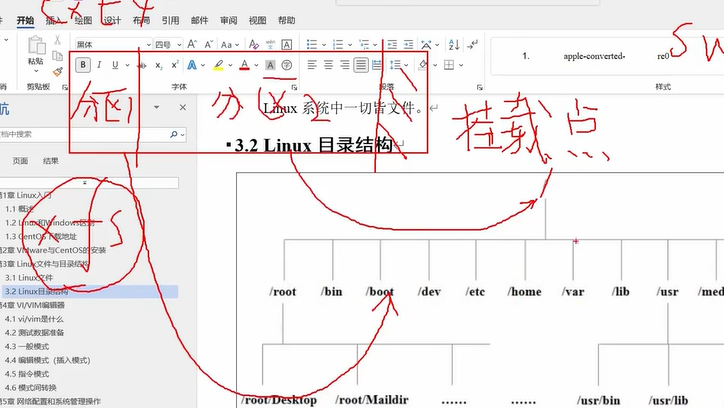The width and height of the screenshot is (724, 408).
Task: Switch to the 视图 ribbon tab
Action: tap(258, 20)
